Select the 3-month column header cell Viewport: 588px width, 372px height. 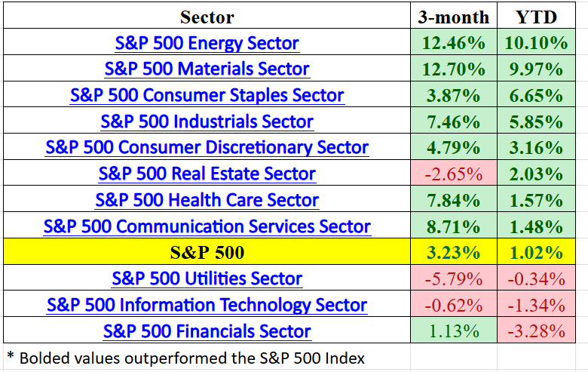point(454,17)
